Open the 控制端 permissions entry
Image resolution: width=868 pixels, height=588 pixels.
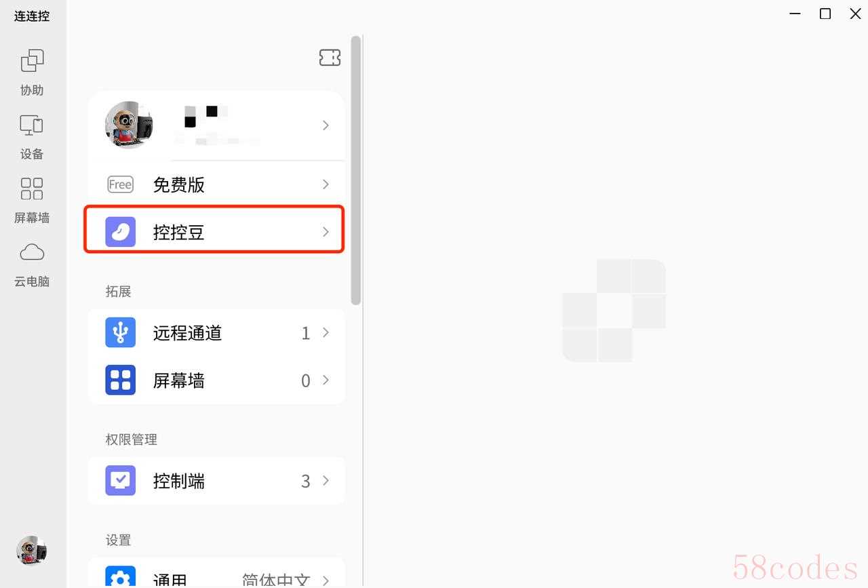tap(216, 481)
